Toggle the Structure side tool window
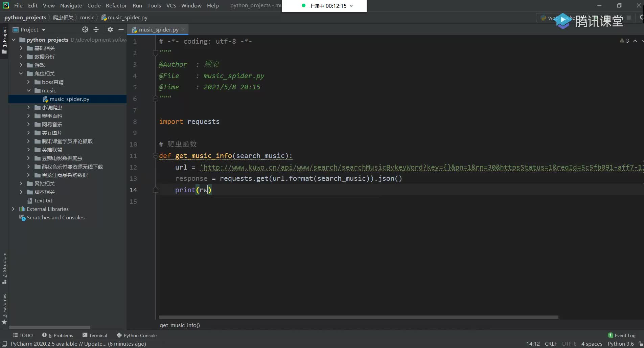 click(x=4, y=268)
